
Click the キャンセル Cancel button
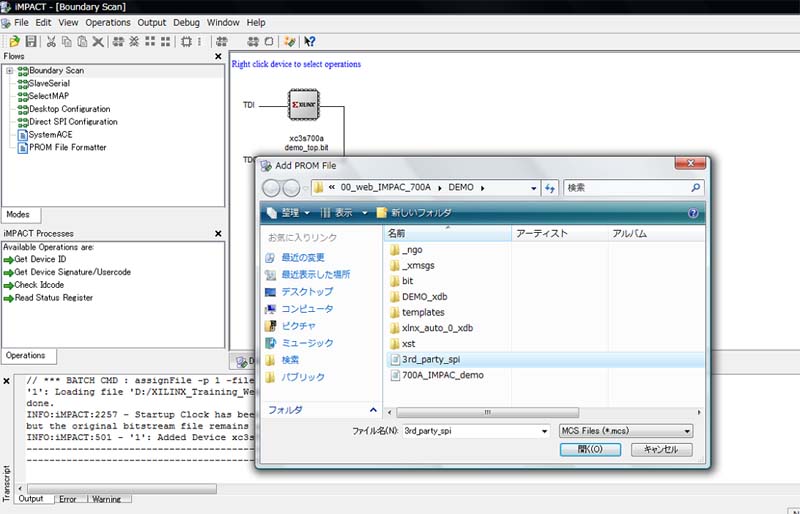(x=661, y=449)
